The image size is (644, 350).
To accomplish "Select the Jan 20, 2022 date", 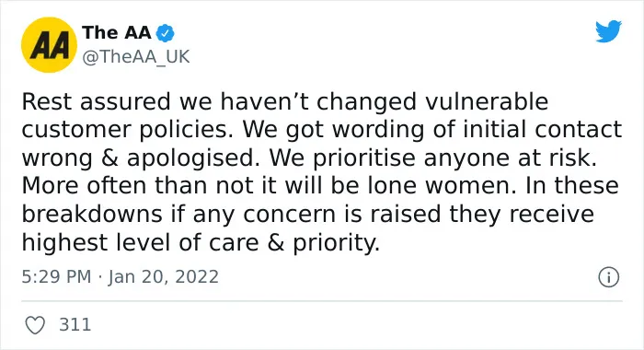I will pyautogui.click(x=164, y=277).
